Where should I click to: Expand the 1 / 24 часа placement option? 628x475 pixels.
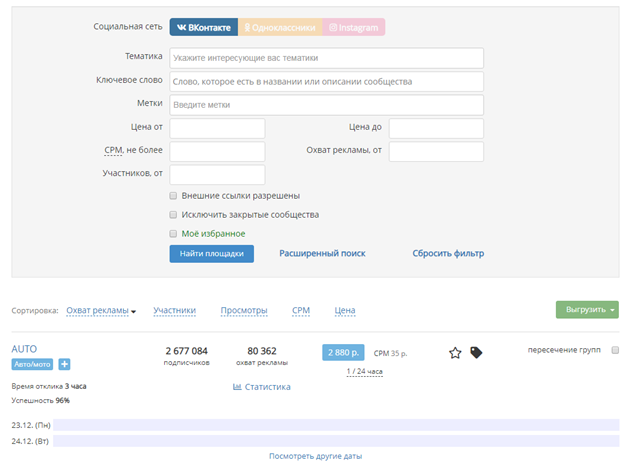364,372
